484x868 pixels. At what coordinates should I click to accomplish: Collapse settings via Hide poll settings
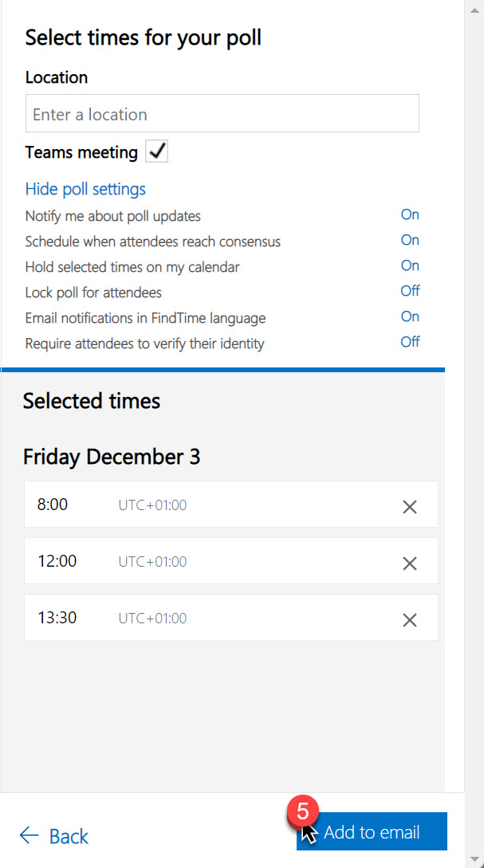tap(85, 189)
